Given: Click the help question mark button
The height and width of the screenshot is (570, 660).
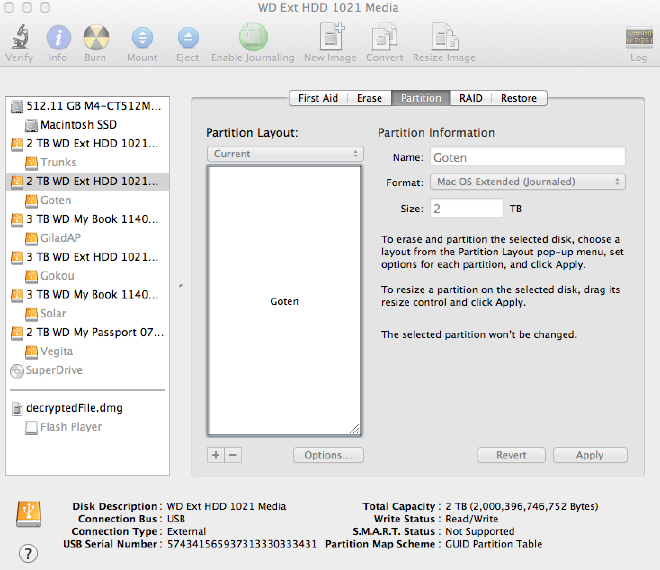Looking at the screenshot, I should pyautogui.click(x=28, y=554).
